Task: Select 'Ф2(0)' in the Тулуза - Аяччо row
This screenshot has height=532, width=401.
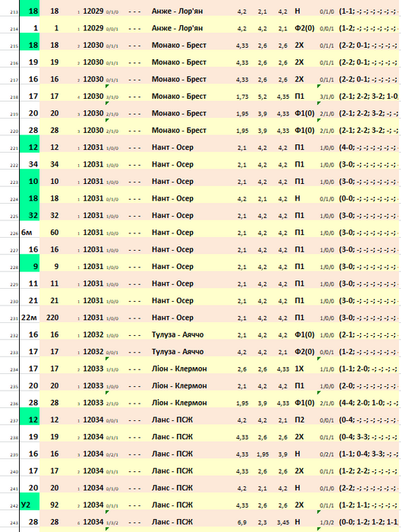Action: point(305,352)
